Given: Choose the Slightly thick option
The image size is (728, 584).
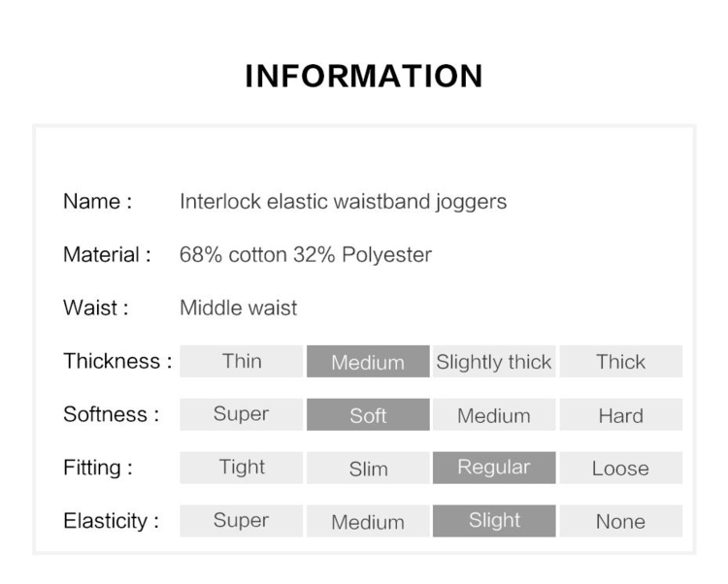Looking at the screenshot, I should click(494, 361).
